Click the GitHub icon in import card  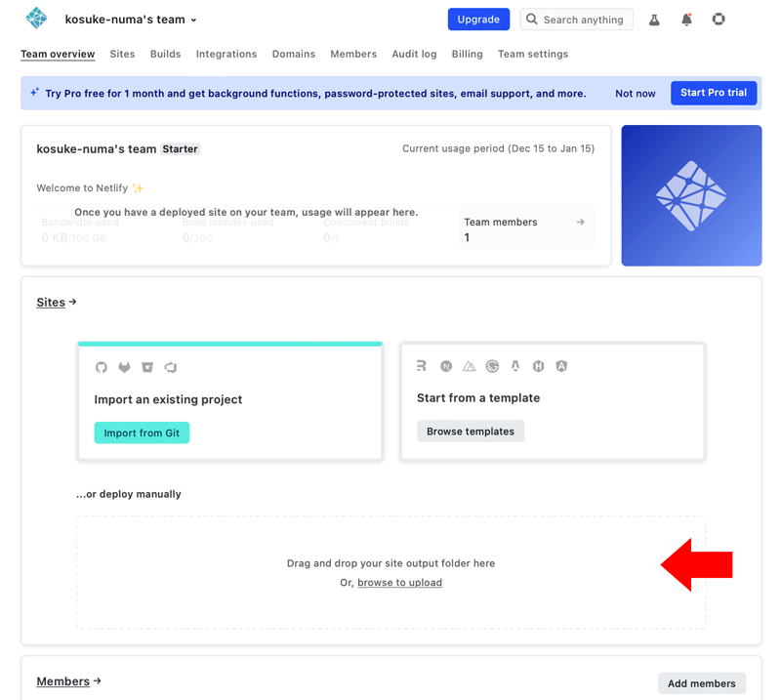pyautogui.click(x=102, y=368)
